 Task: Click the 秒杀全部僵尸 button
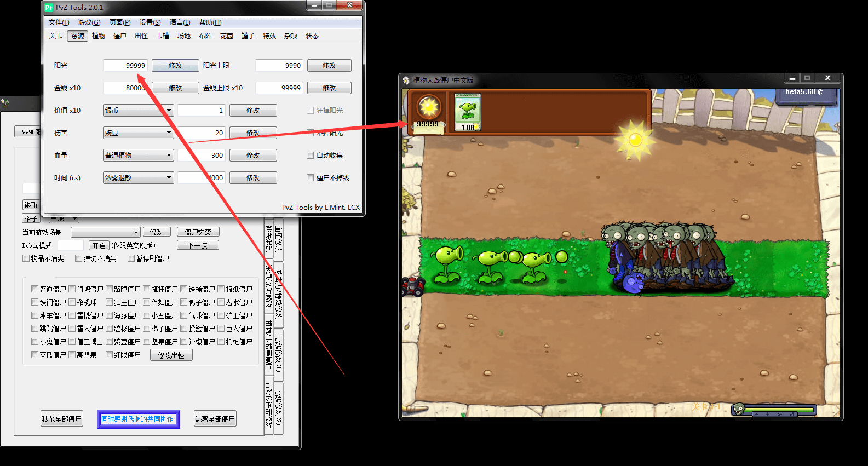point(62,419)
